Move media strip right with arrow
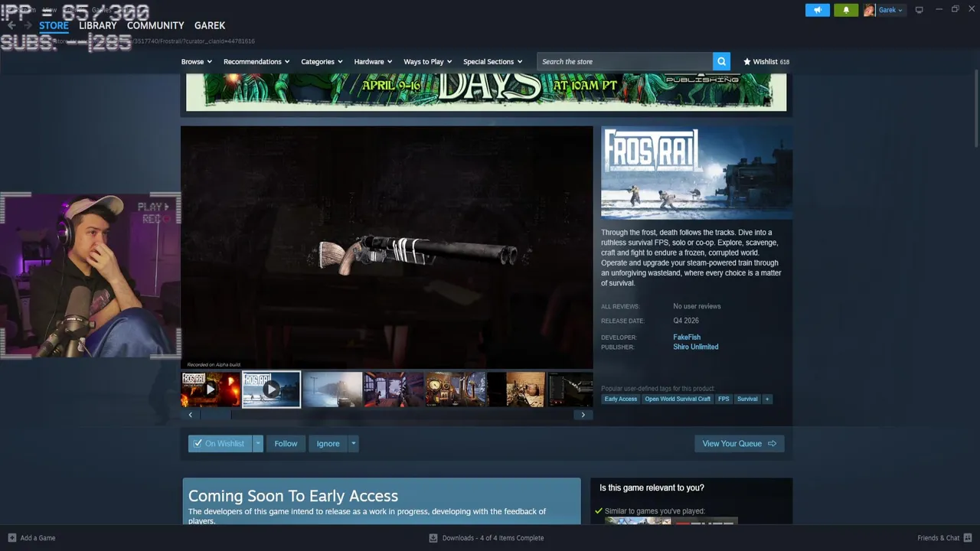 coord(583,414)
